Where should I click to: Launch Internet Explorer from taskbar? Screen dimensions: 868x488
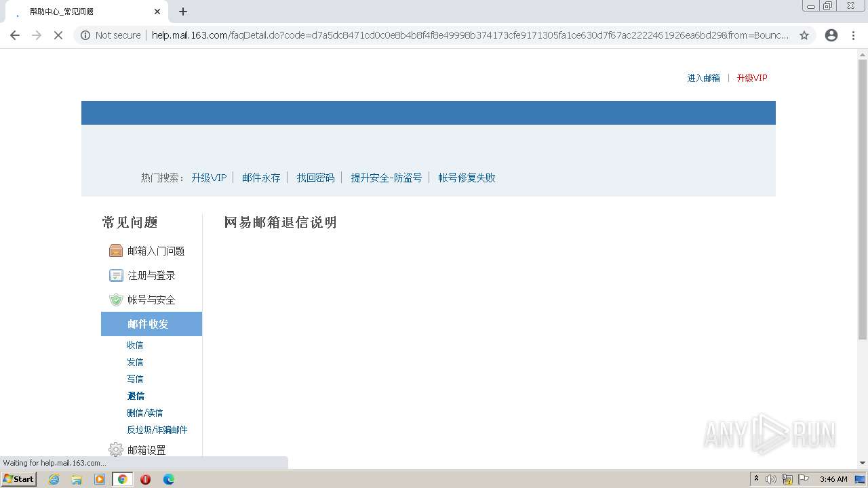[x=54, y=479]
